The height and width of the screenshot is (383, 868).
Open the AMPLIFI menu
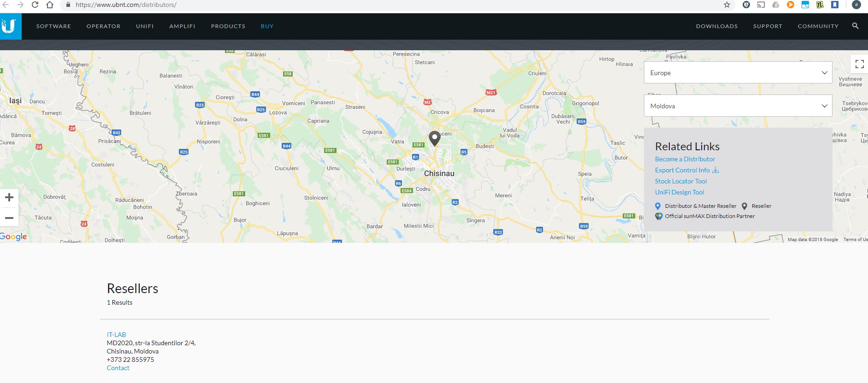click(182, 26)
